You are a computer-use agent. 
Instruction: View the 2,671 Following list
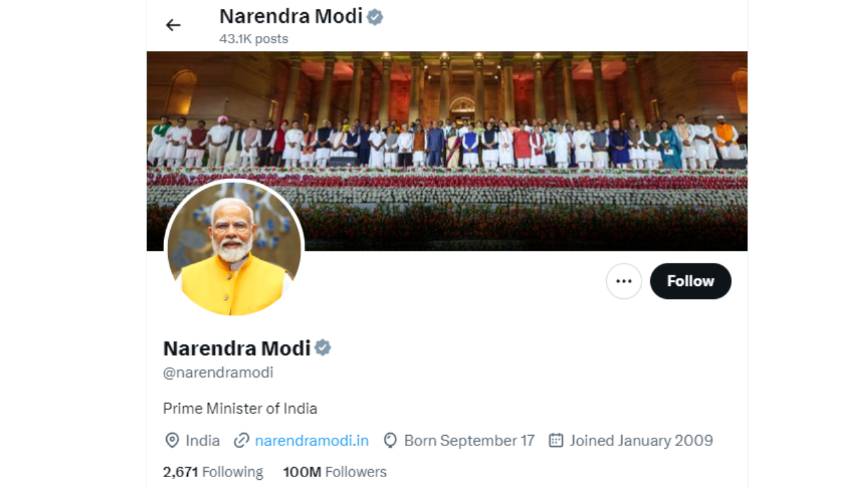tap(212, 472)
